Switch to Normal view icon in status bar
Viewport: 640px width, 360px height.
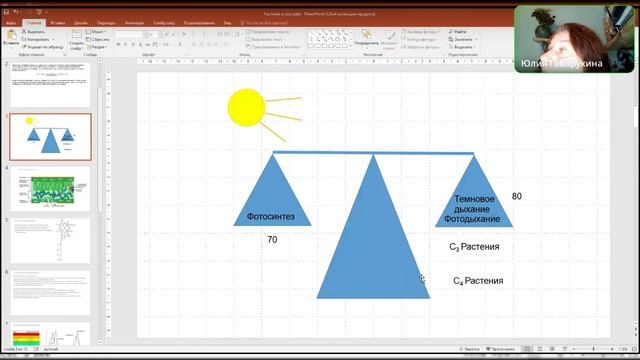527,349
